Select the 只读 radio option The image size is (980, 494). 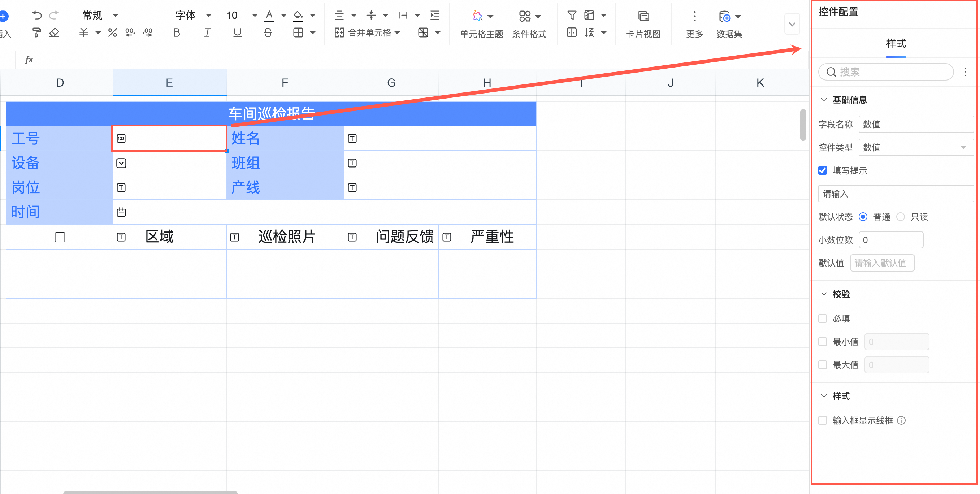coord(901,217)
